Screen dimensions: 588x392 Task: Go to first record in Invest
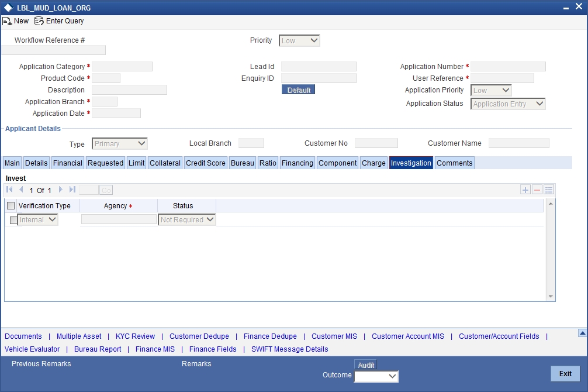(10, 190)
